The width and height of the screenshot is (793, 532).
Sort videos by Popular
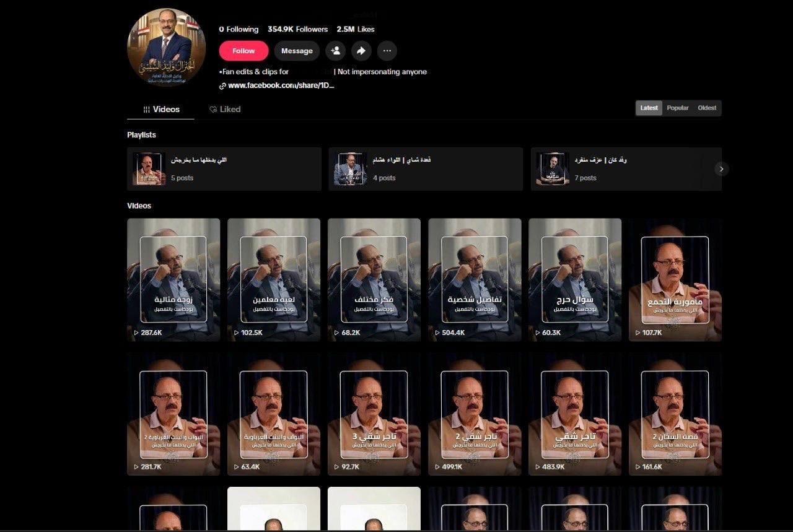click(x=678, y=108)
